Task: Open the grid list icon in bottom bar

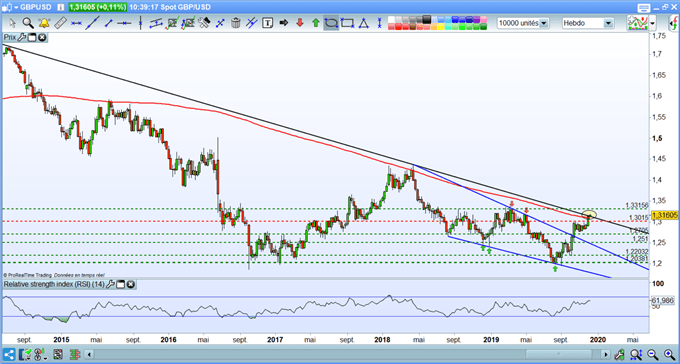Action: 58,354
